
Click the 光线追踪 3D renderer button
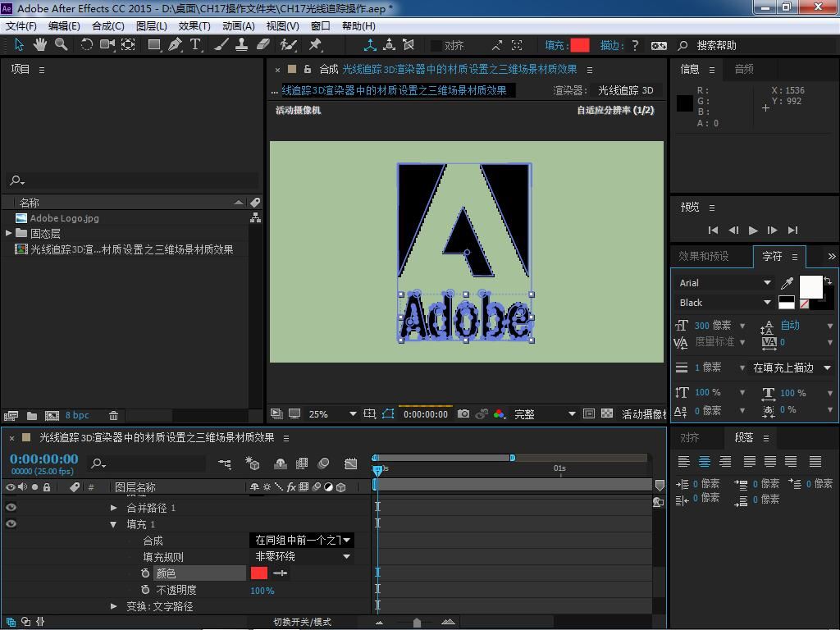pyautogui.click(x=626, y=90)
